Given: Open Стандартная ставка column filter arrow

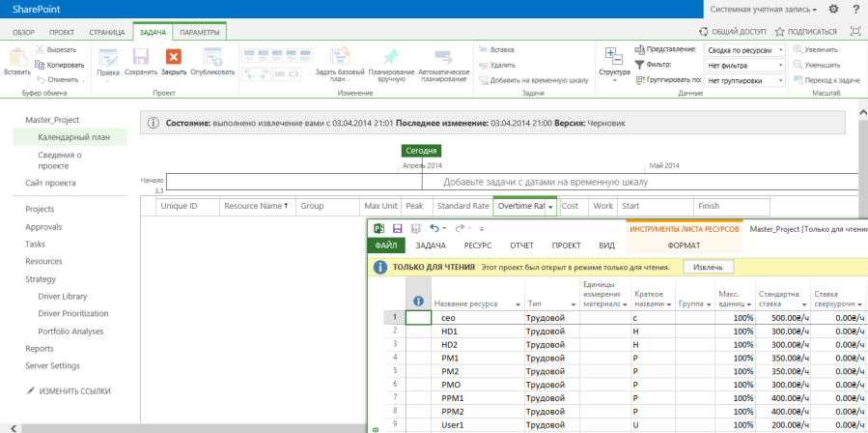Looking at the screenshot, I should [x=804, y=304].
